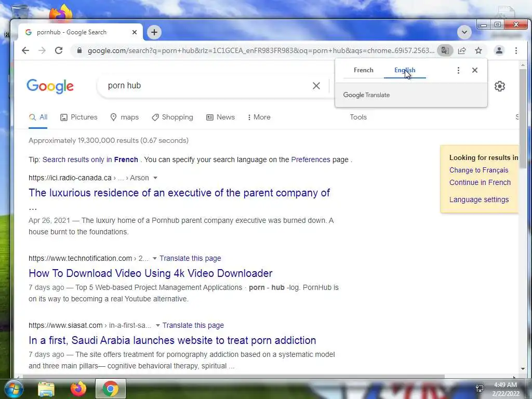Viewport: 532px width, 399px height.
Task: Select the English tab in translate popup
Action: click(x=405, y=70)
